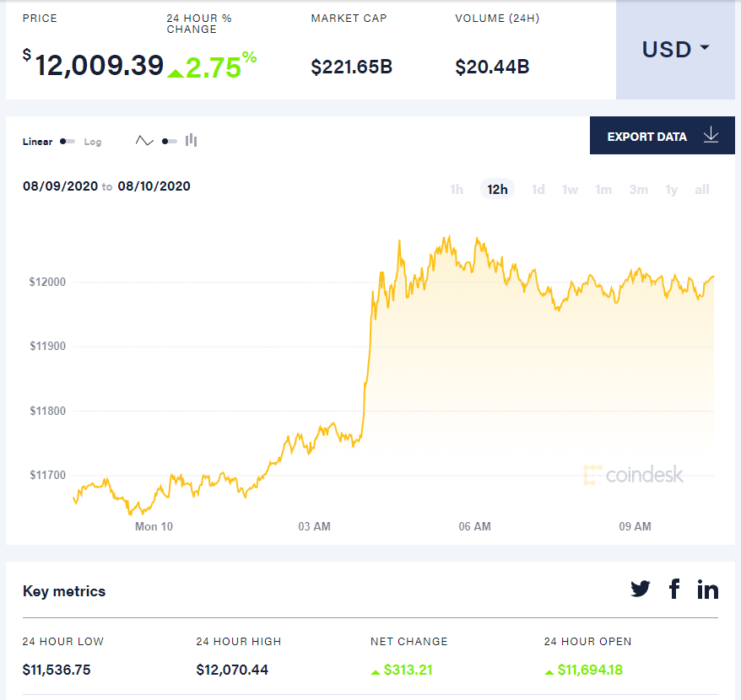Click the Export Data button
Viewport: 741px width, 700px height.
[x=646, y=136]
